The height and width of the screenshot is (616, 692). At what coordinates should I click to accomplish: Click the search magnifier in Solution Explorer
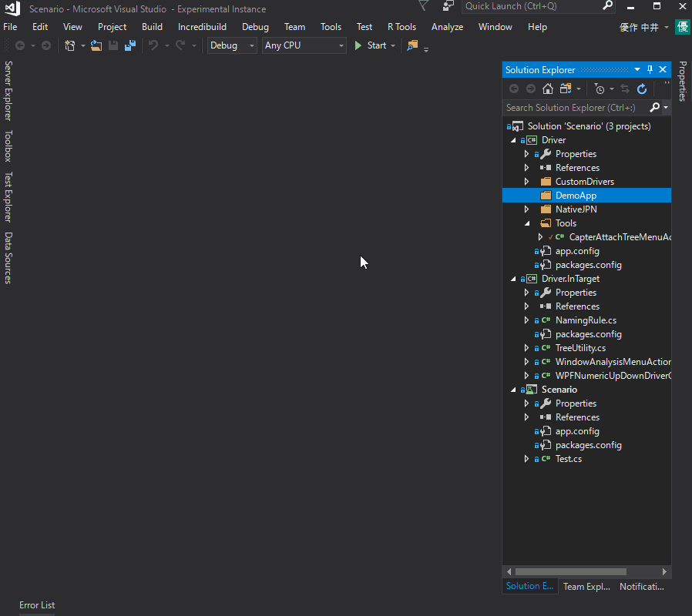(x=655, y=107)
